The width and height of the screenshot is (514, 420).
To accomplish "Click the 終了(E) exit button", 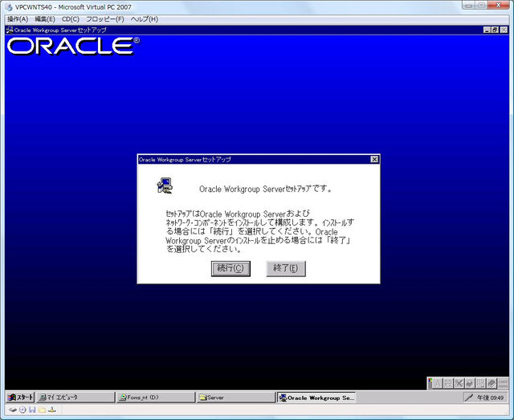I will [286, 268].
